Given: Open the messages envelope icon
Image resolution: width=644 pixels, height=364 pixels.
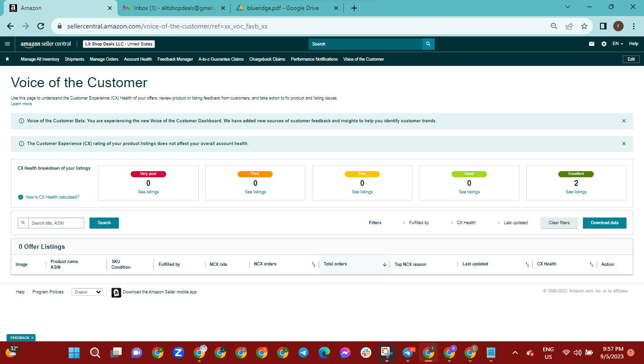Looking at the screenshot, I should pos(591,44).
